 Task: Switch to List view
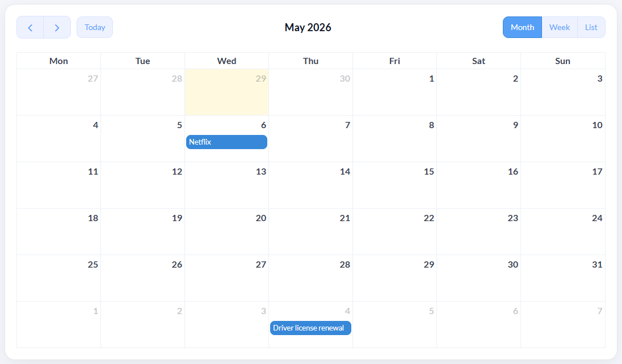point(591,27)
